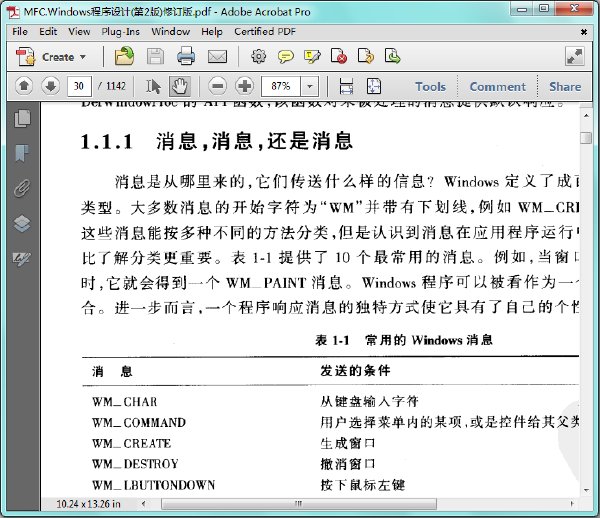Open the zoom level dropdown

click(310, 86)
